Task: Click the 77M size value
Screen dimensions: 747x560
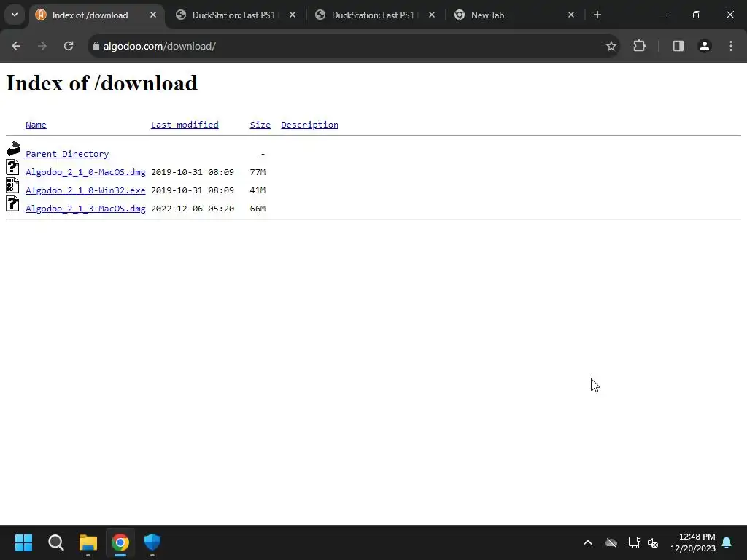Action: [x=258, y=172]
